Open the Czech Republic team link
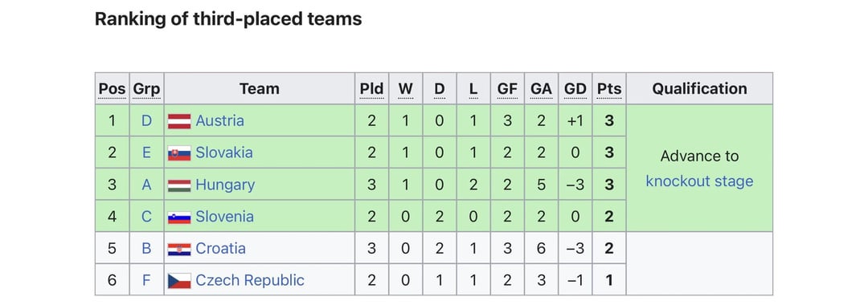Viewport: 868px width, 305px height. coord(250,280)
